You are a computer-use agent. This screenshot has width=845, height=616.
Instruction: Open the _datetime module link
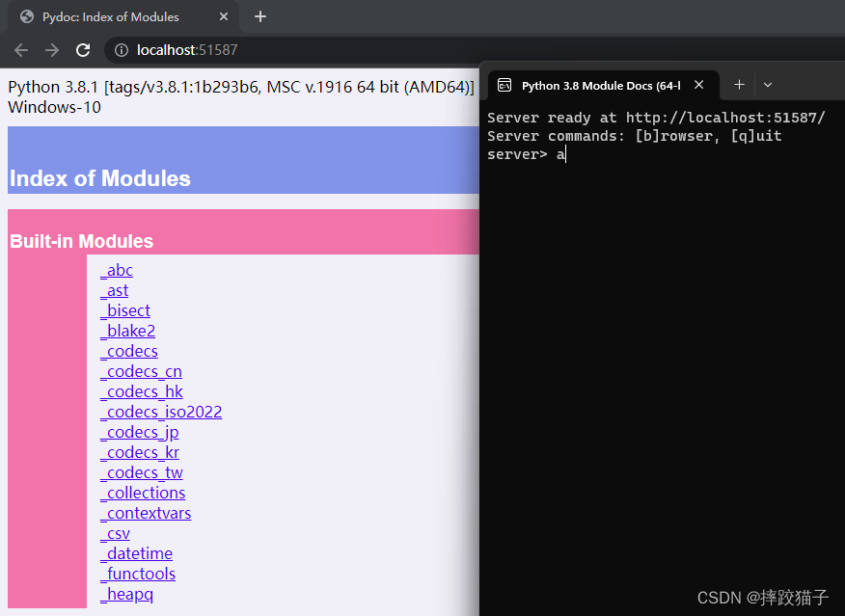pyautogui.click(x=136, y=554)
